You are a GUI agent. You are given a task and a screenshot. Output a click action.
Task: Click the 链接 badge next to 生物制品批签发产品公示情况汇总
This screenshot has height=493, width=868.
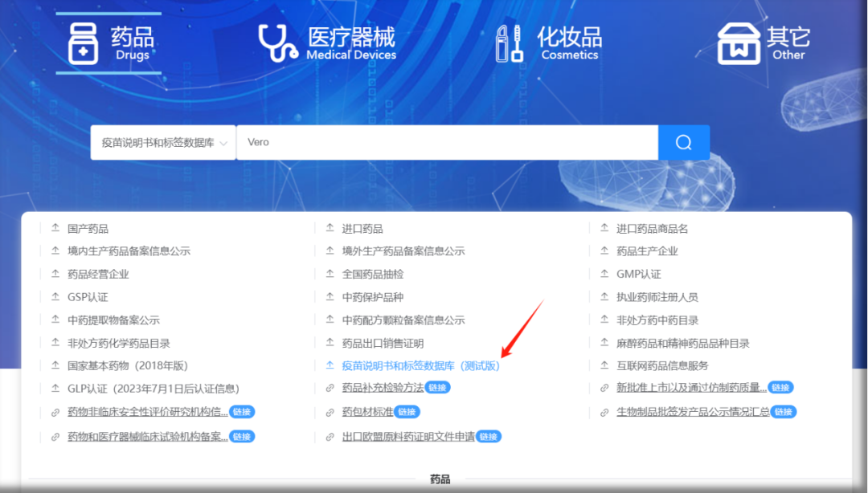784,412
